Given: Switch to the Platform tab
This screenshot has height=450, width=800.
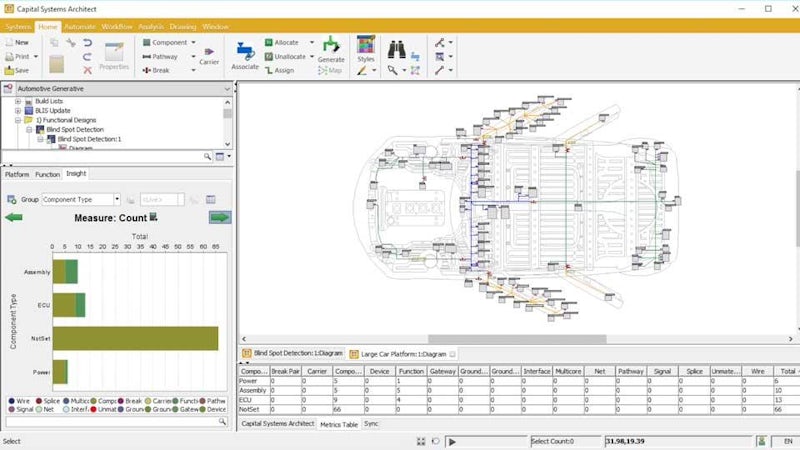Looking at the screenshot, I should point(17,174).
